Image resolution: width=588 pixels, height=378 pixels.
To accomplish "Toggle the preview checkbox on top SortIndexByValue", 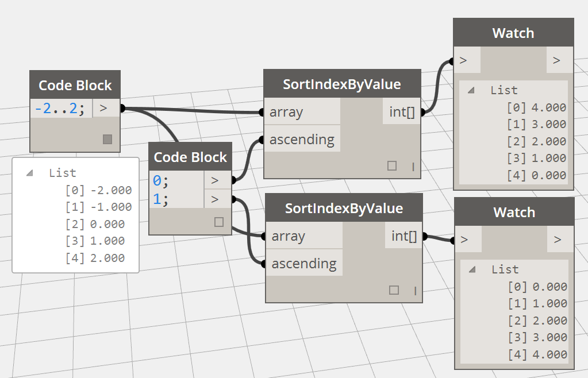I will tap(393, 165).
